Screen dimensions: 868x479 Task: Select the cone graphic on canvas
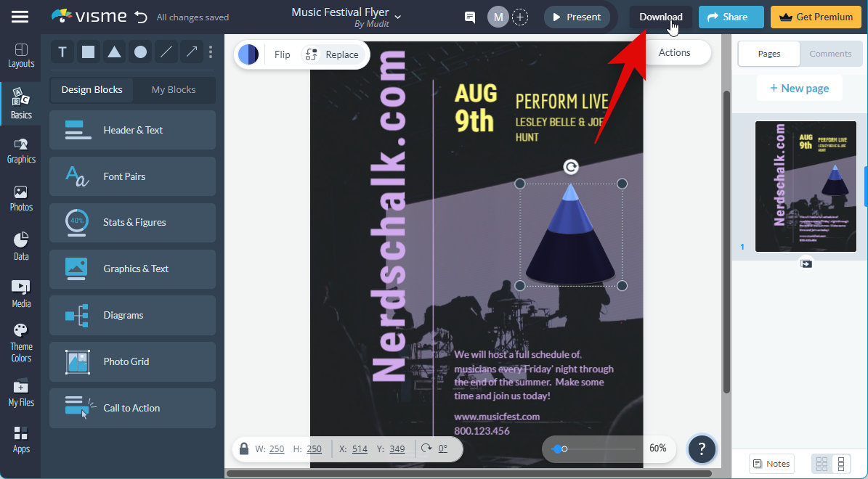pos(570,235)
